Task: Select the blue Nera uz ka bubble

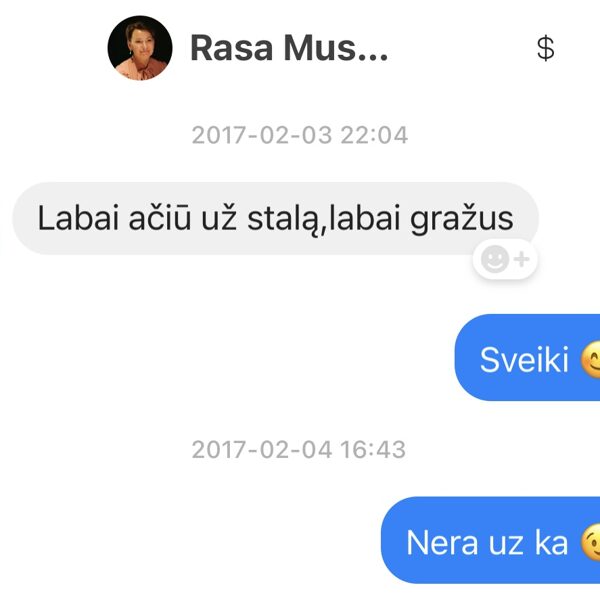Action: pyautogui.click(x=491, y=540)
